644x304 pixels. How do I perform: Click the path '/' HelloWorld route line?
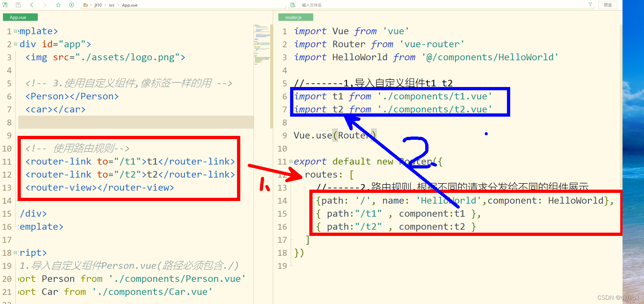pos(465,201)
